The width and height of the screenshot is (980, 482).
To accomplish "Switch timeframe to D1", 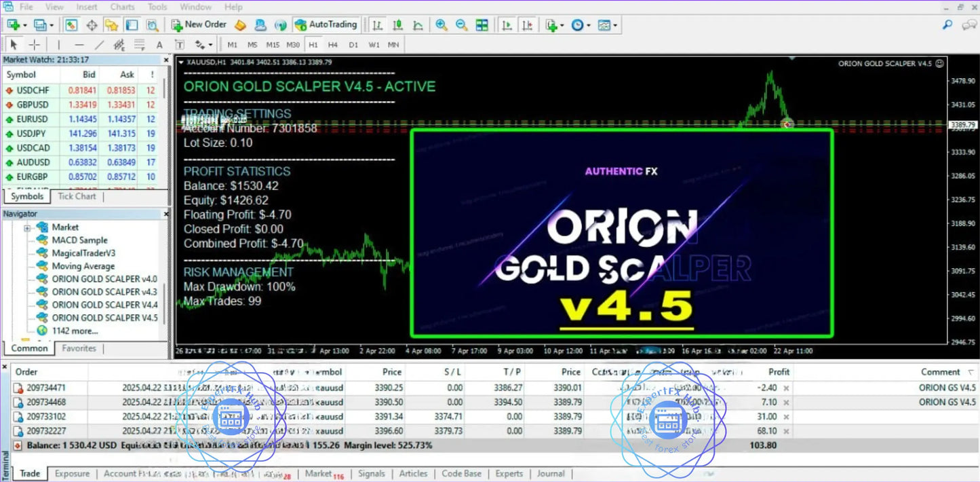I will coord(353,45).
